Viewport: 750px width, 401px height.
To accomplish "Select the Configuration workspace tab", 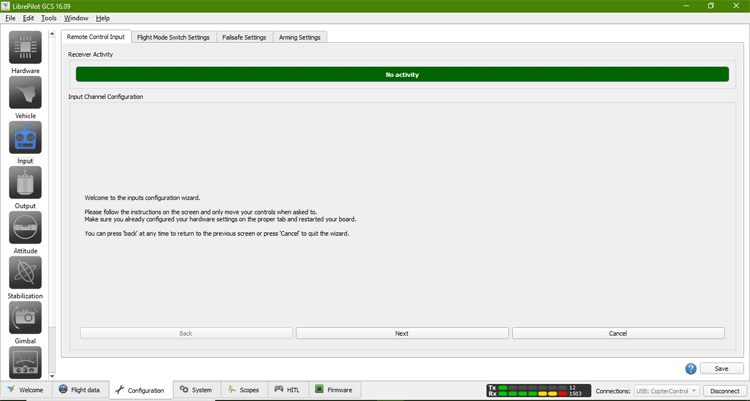I will pyautogui.click(x=141, y=390).
